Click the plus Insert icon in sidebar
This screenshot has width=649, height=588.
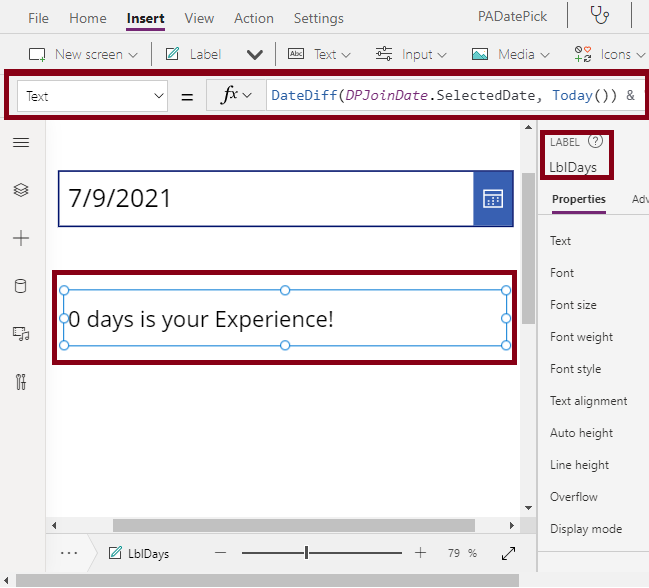(x=21, y=238)
